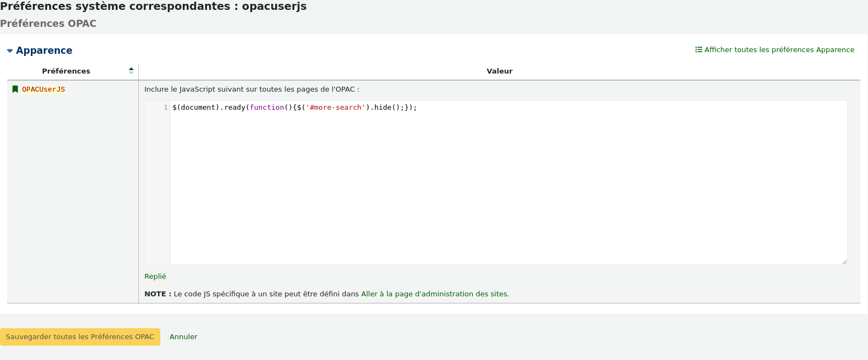The image size is (868, 360).
Task: Click the Annuler link
Action: tap(183, 337)
